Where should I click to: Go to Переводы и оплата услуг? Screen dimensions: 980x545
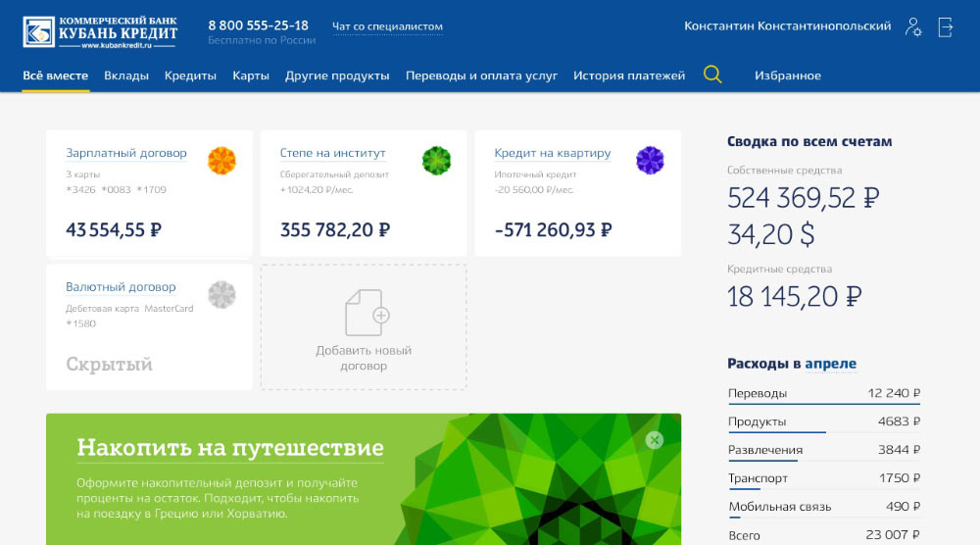[x=481, y=75]
